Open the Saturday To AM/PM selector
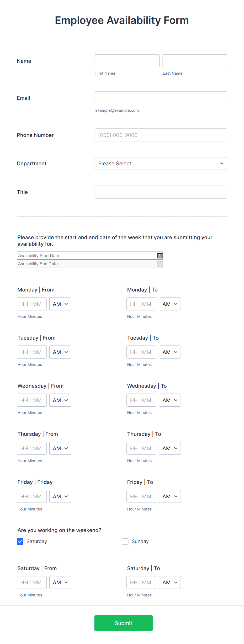This screenshot has width=244, height=644. click(x=170, y=582)
